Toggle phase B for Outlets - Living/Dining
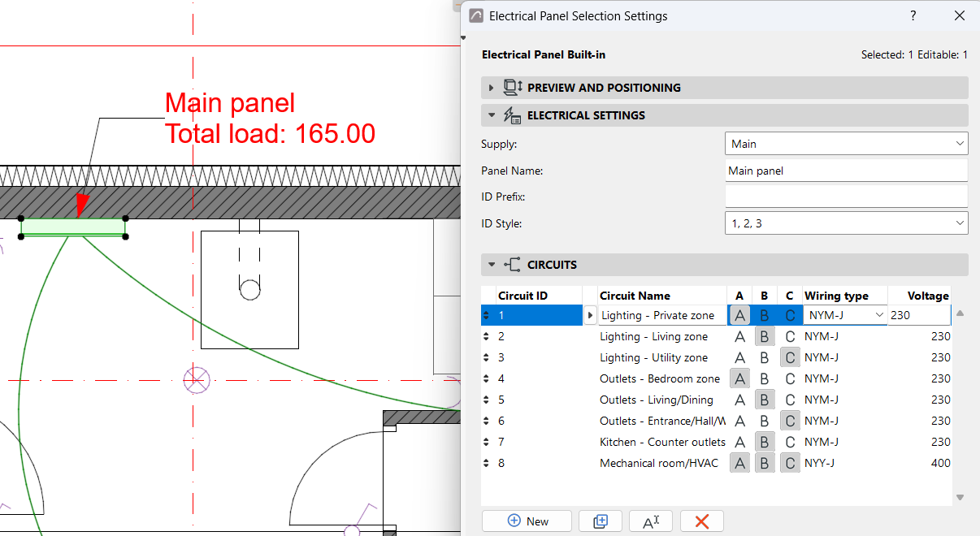The width and height of the screenshot is (980, 536). (765, 400)
